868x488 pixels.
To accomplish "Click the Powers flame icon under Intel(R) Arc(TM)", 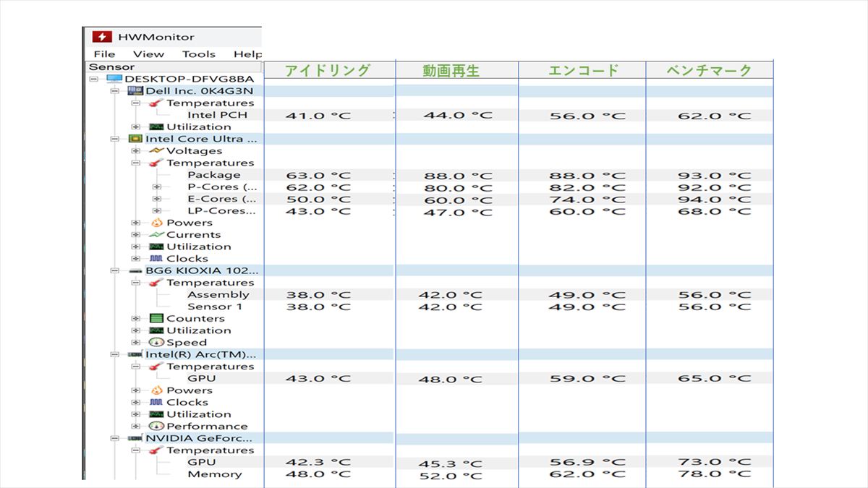I will 156,390.
